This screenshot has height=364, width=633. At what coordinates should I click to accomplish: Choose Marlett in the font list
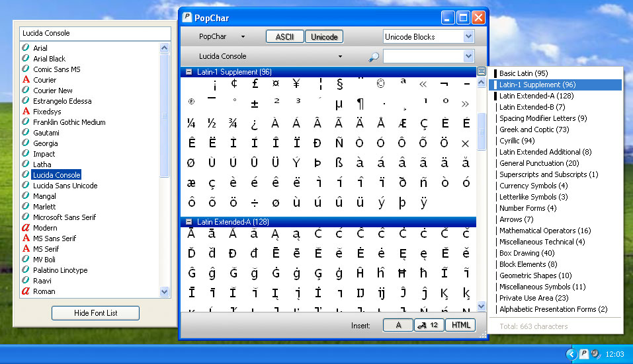pos(44,207)
